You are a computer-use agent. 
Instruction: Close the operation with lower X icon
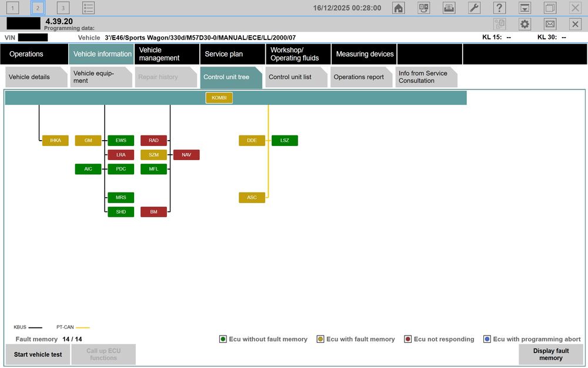pos(575,24)
